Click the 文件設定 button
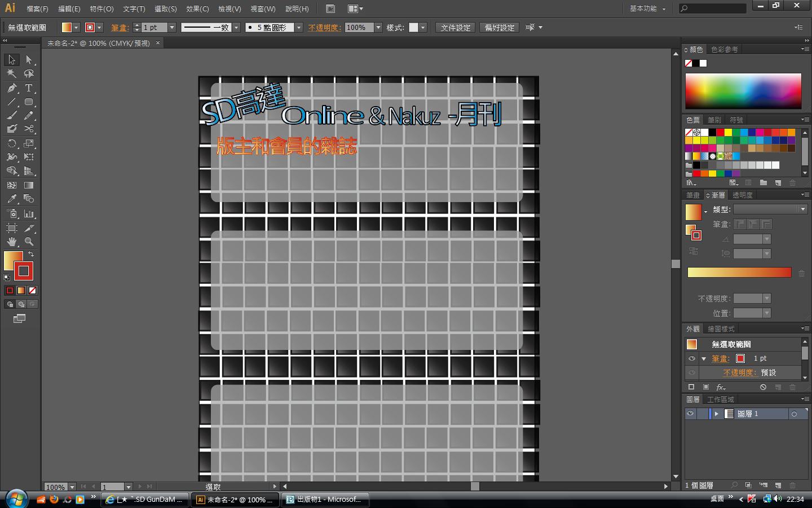 (x=456, y=28)
